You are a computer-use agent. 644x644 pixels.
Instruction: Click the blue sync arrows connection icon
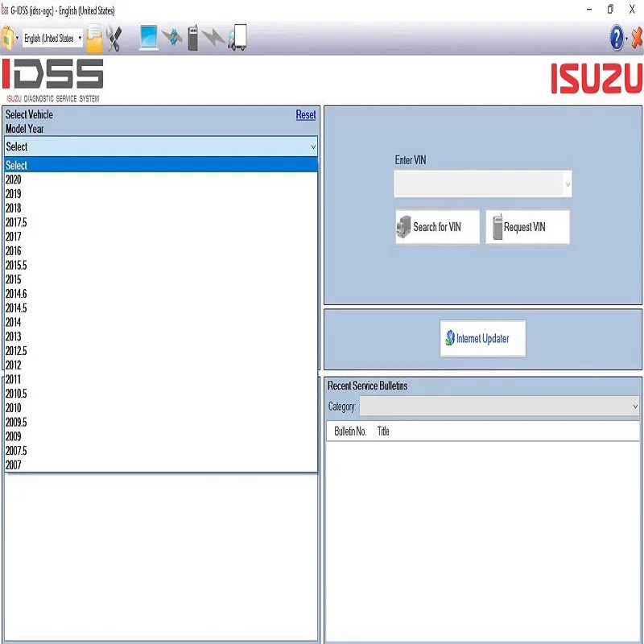172,38
